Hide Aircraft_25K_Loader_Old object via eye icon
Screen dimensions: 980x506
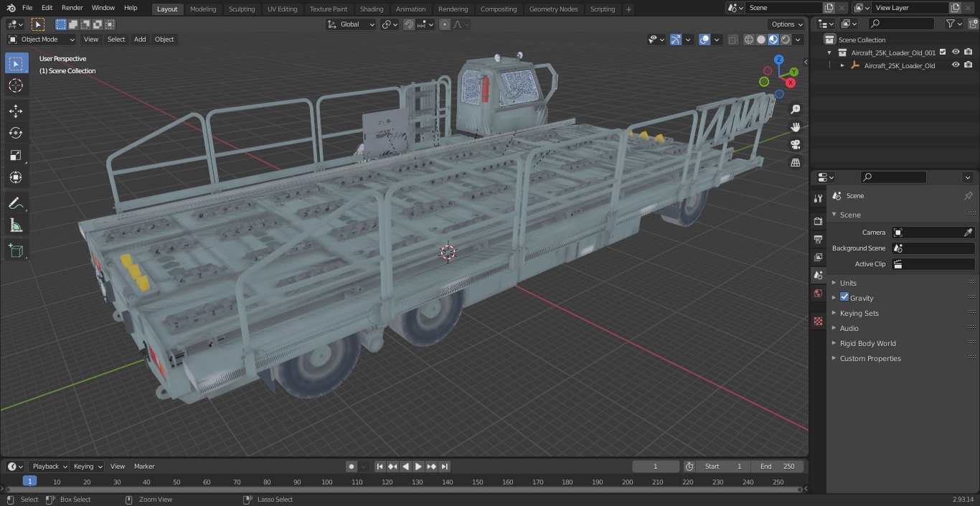(956, 65)
